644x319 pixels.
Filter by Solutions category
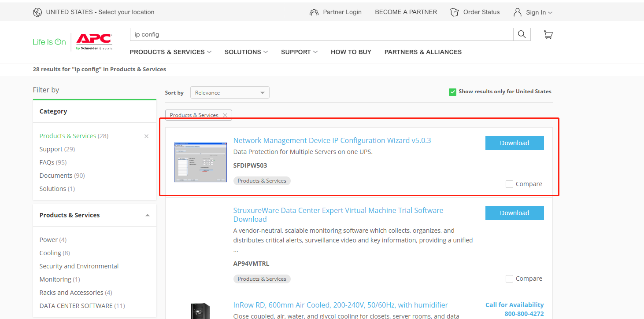coord(57,189)
